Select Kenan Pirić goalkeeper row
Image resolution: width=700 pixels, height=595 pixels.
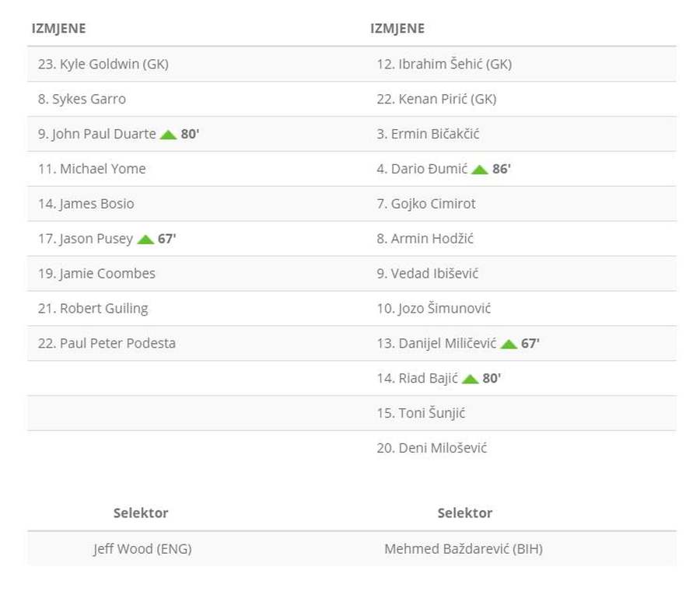coord(436,99)
